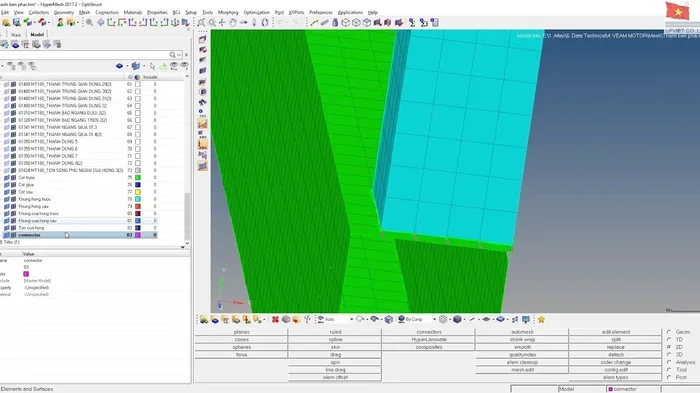Select the 3D page radio button

669,355
